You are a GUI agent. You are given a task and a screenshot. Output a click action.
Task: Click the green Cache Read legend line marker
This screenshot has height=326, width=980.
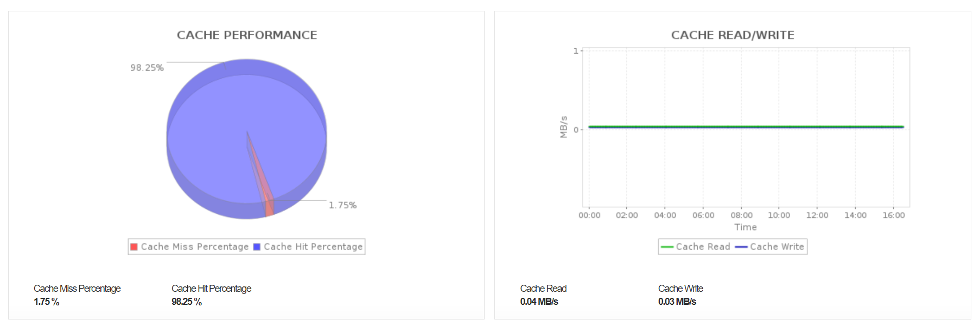point(667,247)
